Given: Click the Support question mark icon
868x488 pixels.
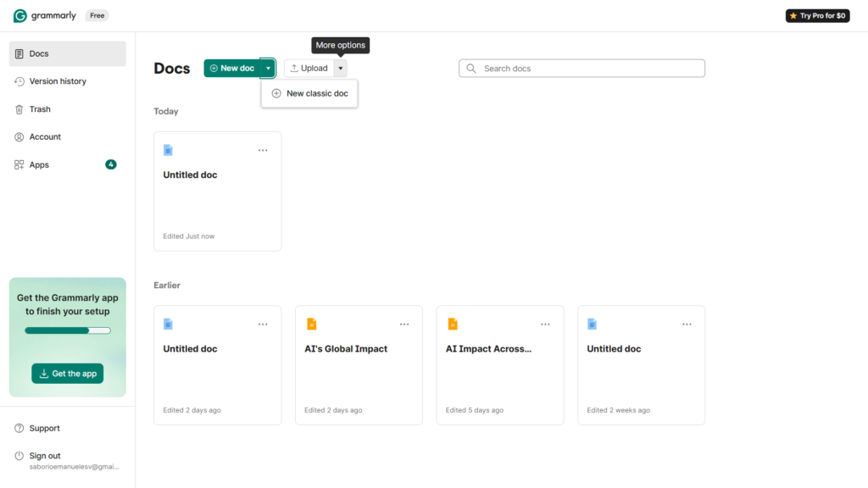Looking at the screenshot, I should (x=19, y=428).
